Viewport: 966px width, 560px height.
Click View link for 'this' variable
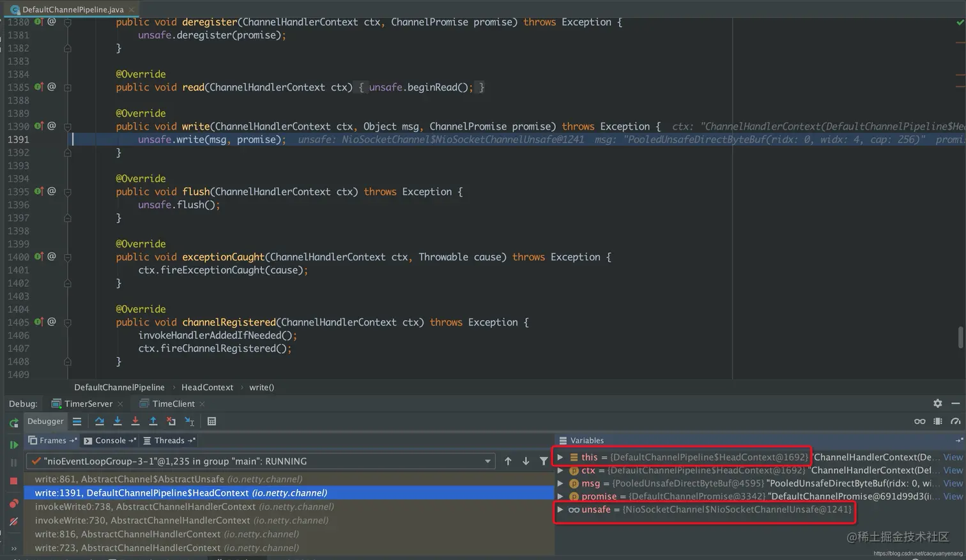953,457
